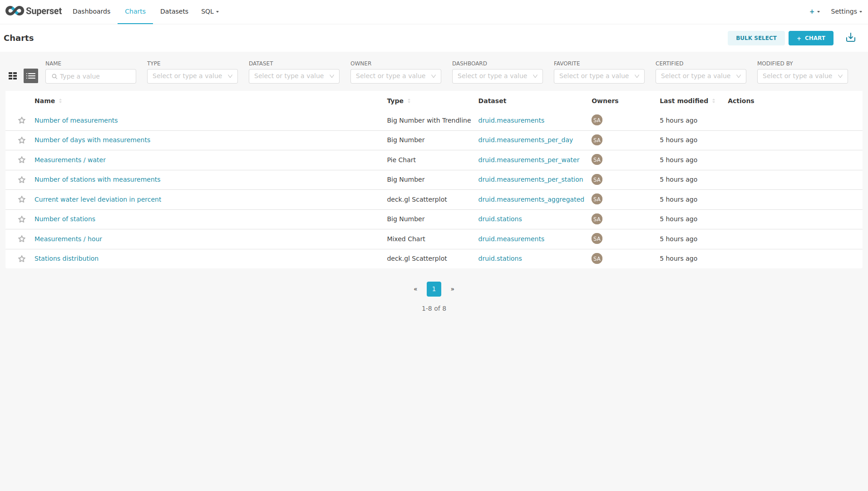This screenshot has height=491, width=868.
Task: Go to the Dashboards tab
Action: pyautogui.click(x=91, y=11)
